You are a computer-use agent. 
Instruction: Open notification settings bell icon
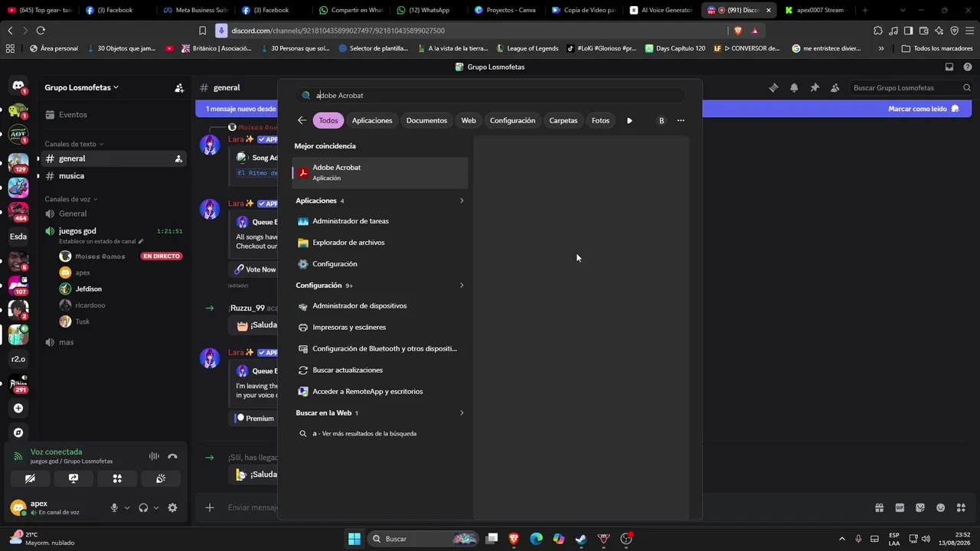coord(794,88)
